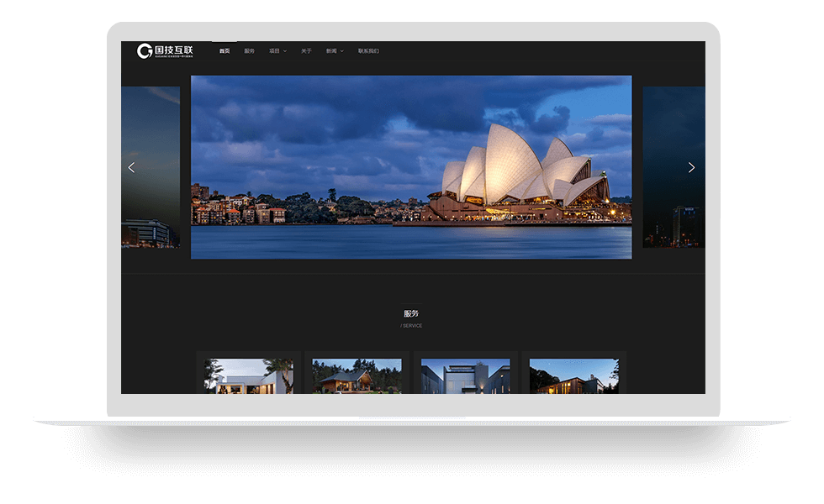Advance carousel with the right arrow
Screen dimensions: 824x504
click(x=691, y=167)
